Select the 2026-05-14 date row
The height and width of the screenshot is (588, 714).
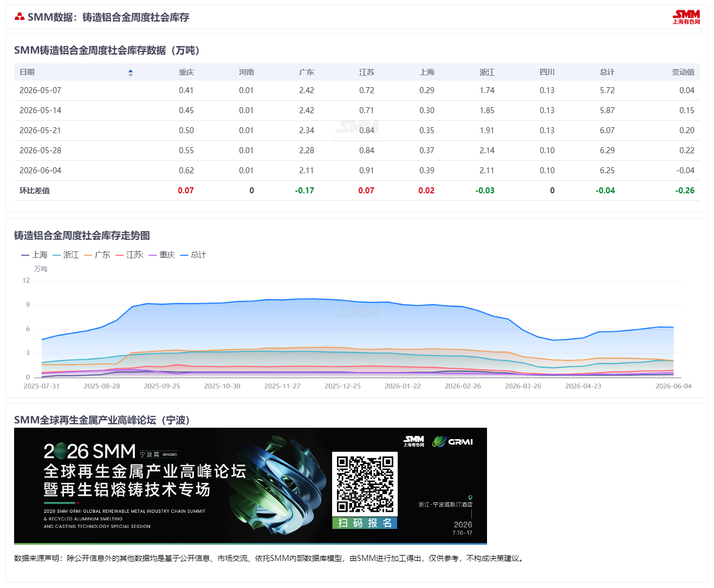[357, 110]
